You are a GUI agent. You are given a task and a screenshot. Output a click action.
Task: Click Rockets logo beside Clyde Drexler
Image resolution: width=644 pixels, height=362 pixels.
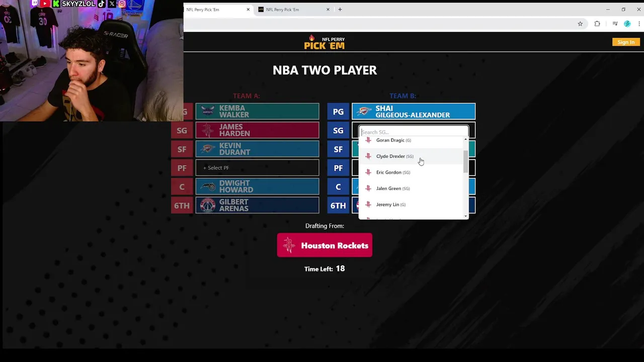368,156
